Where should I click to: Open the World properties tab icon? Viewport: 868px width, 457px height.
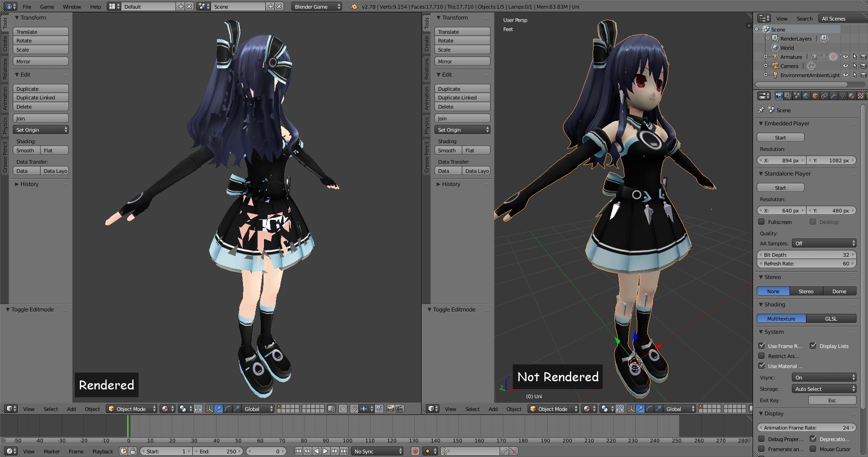(x=806, y=96)
